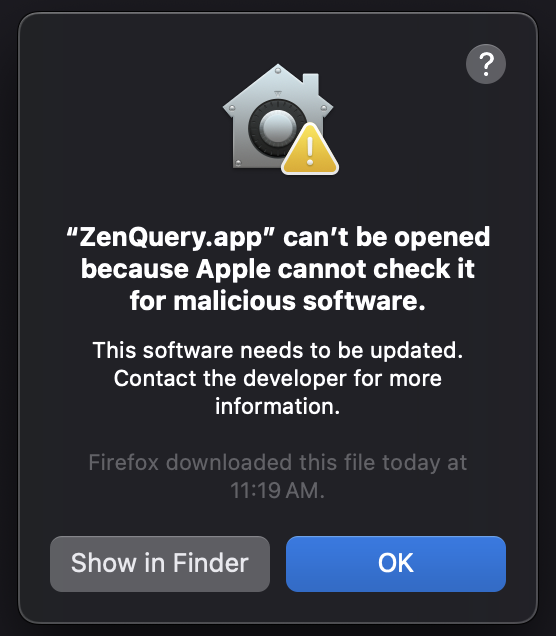Click the word "Finder" on the gray button
The height and width of the screenshot is (636, 556).
click(210, 563)
